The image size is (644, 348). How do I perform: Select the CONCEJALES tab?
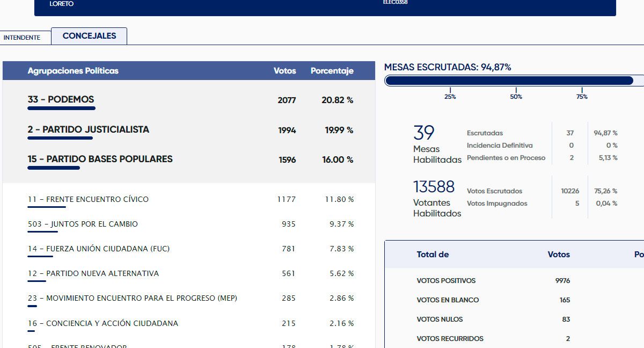point(89,36)
